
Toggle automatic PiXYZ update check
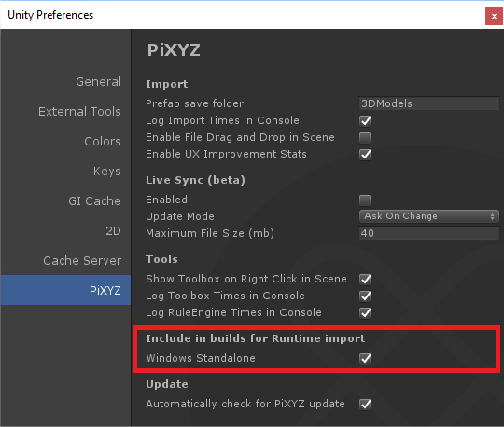coord(365,405)
